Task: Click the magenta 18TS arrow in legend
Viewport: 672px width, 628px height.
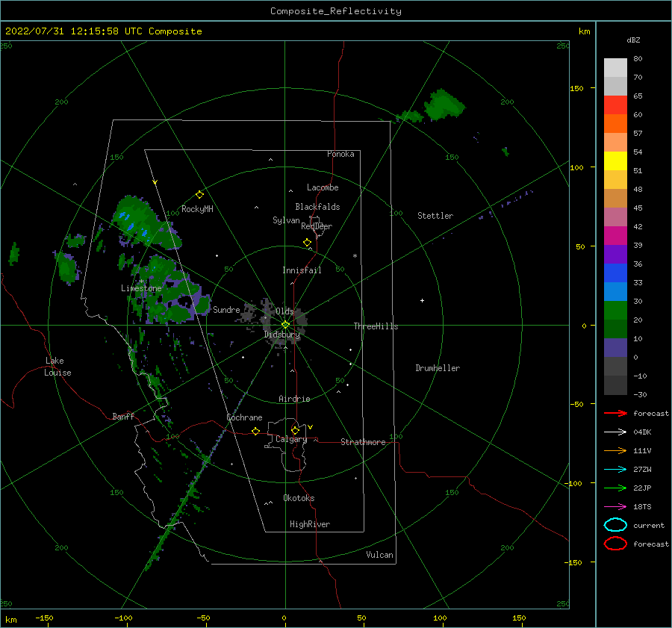Action: click(615, 507)
